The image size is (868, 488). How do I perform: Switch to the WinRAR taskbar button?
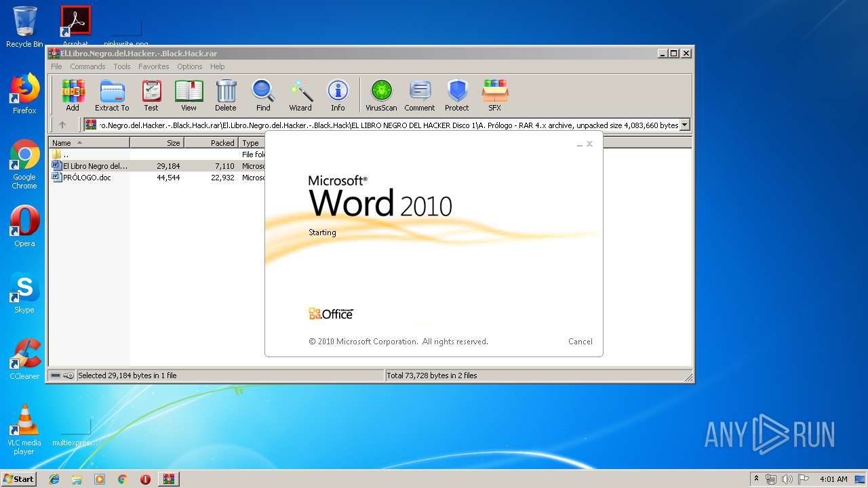tap(168, 479)
